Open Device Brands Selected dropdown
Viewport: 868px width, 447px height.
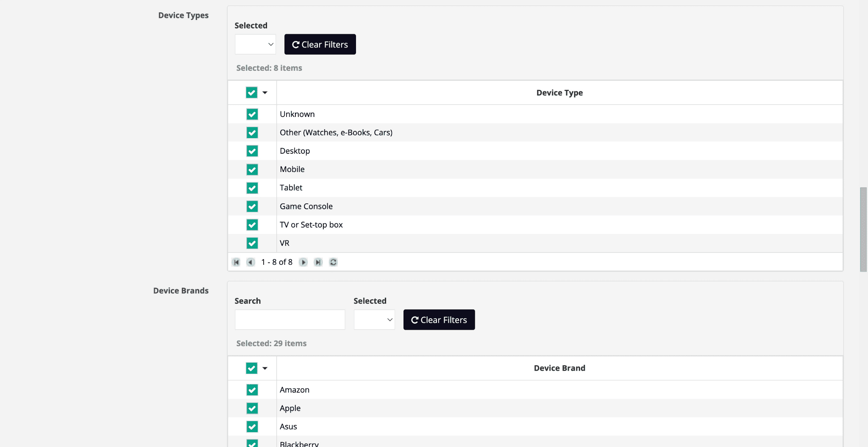374,320
